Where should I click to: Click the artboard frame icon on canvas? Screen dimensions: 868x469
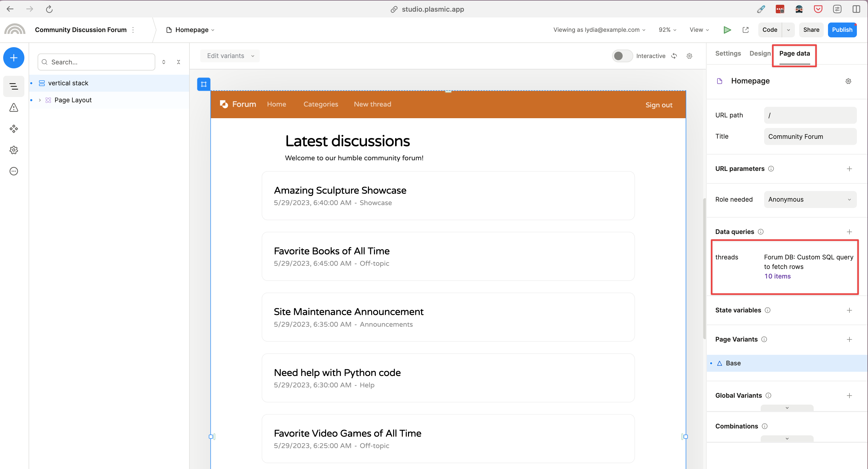click(203, 84)
